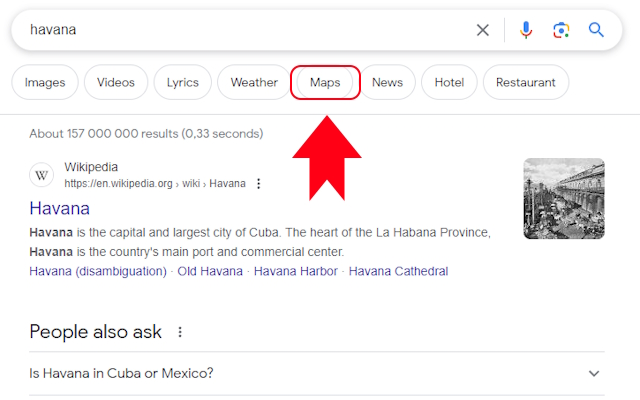This screenshot has width=640, height=400.
Task: Click the Wikipedia W favicon
Action: [41, 175]
